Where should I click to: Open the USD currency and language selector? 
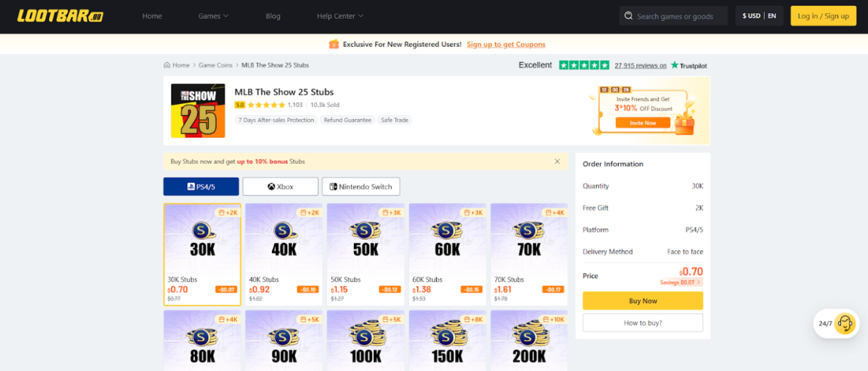pos(759,16)
